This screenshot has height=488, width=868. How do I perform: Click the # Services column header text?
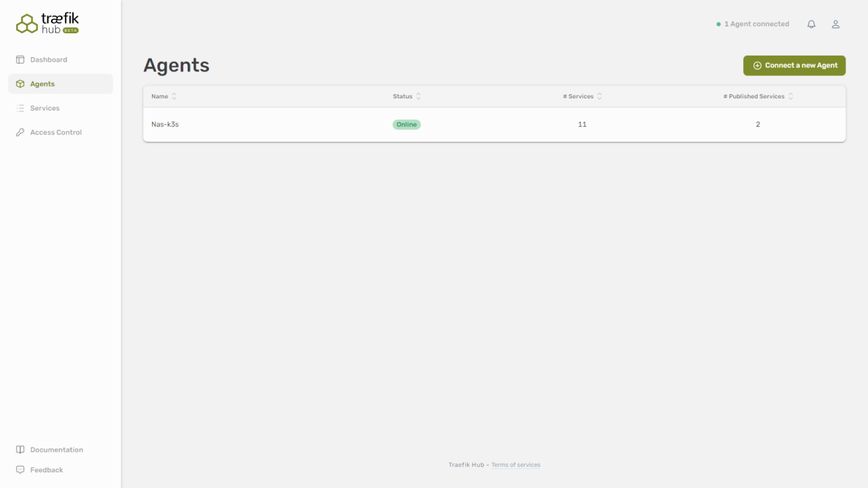click(x=578, y=96)
